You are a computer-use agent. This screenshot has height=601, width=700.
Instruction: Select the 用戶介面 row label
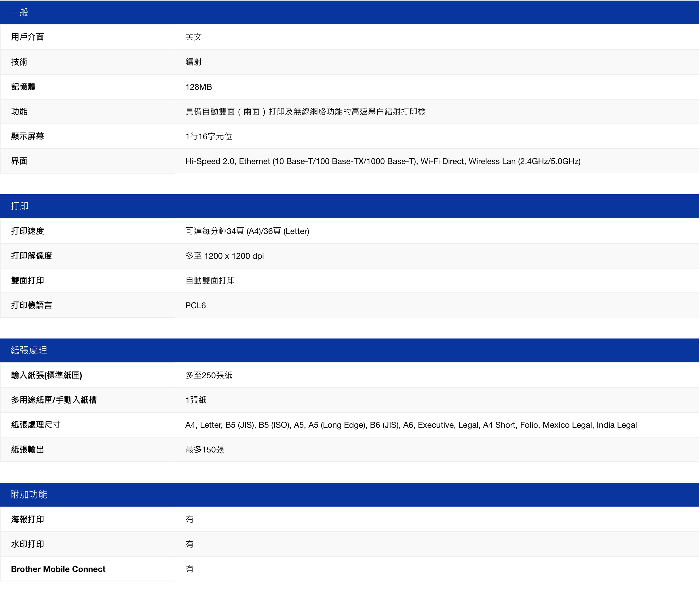pos(27,37)
